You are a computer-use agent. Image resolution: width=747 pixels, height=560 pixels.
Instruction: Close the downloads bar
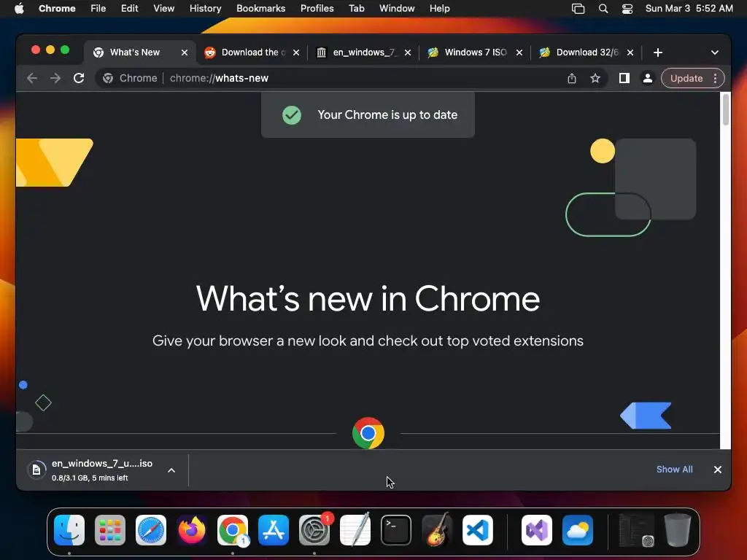[x=718, y=470]
